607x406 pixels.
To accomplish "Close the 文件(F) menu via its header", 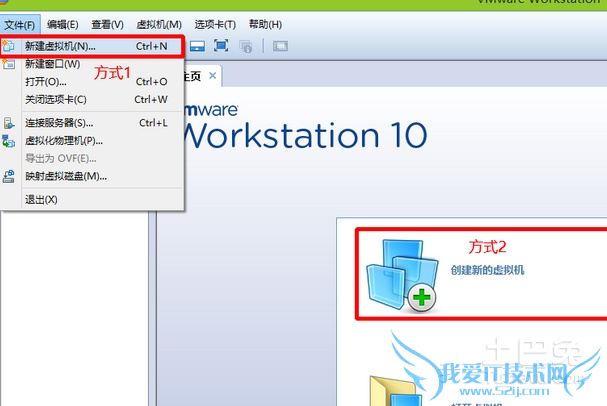I will (x=20, y=25).
